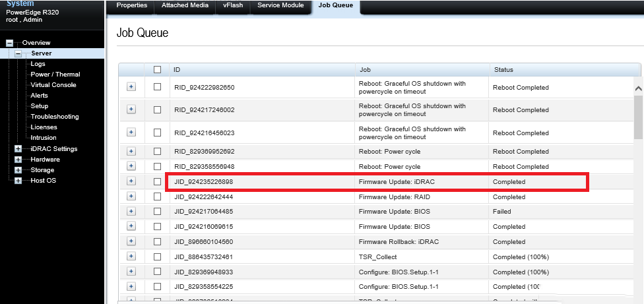The height and width of the screenshot is (304, 644).
Task: Check the box for JID_896660104560 rollback
Action: click(x=157, y=241)
